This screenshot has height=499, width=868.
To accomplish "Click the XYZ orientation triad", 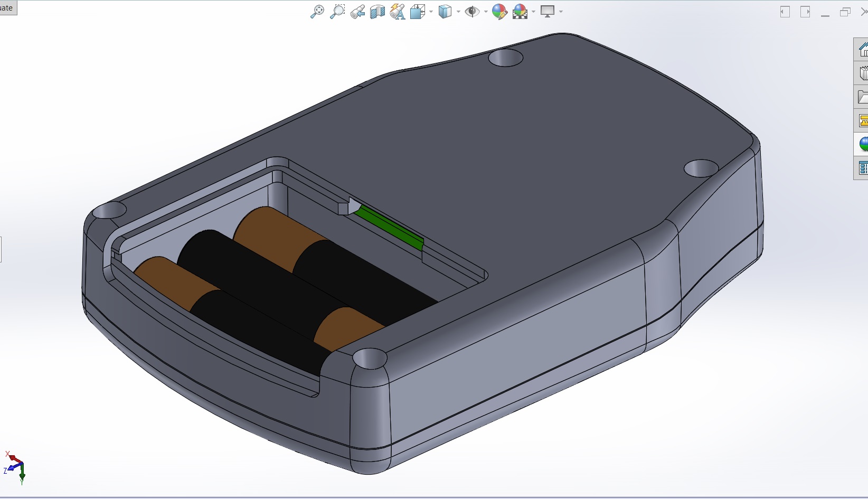I will pyautogui.click(x=15, y=467).
